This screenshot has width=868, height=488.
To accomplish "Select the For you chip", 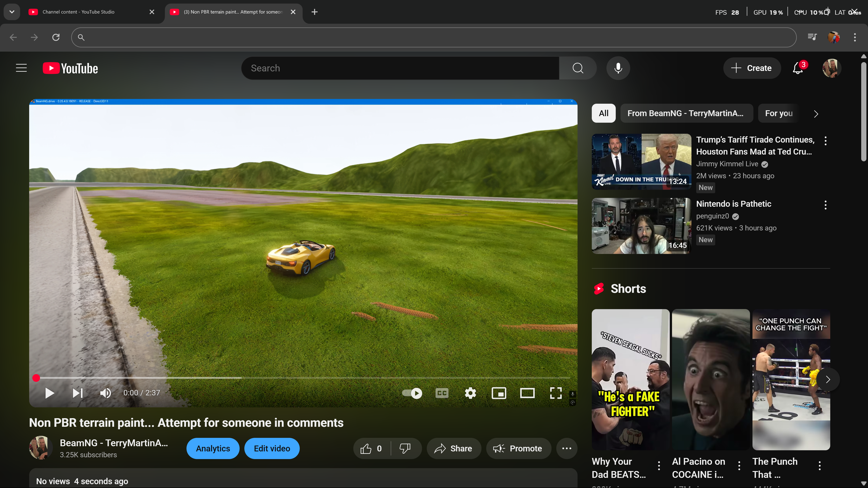I will tap(779, 113).
